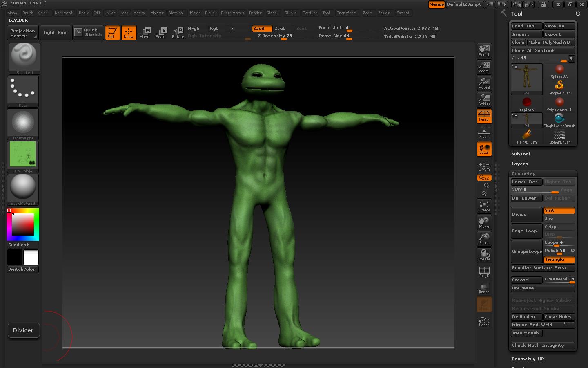Viewport: 588px width, 368px height.
Task: Activate the Draw mode button
Action: 129,32
